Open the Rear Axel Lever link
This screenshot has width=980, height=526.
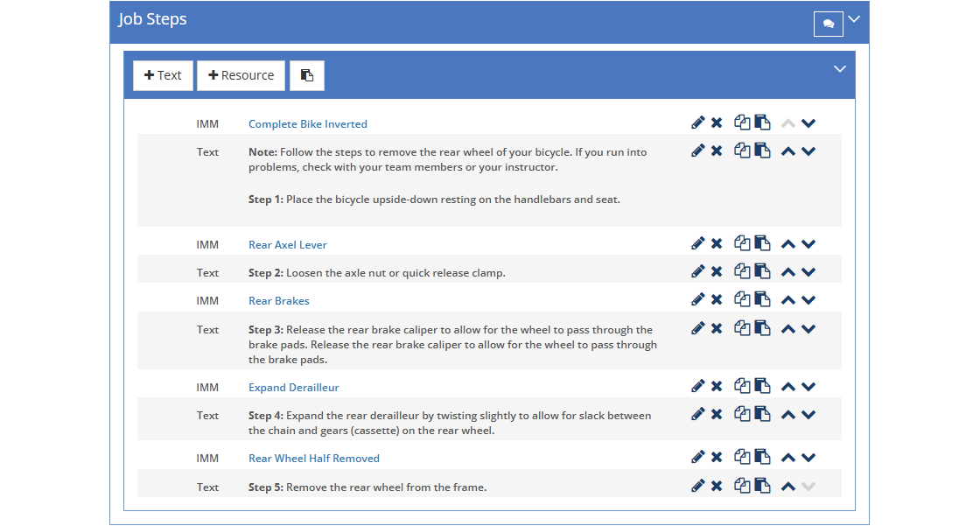[x=288, y=244]
